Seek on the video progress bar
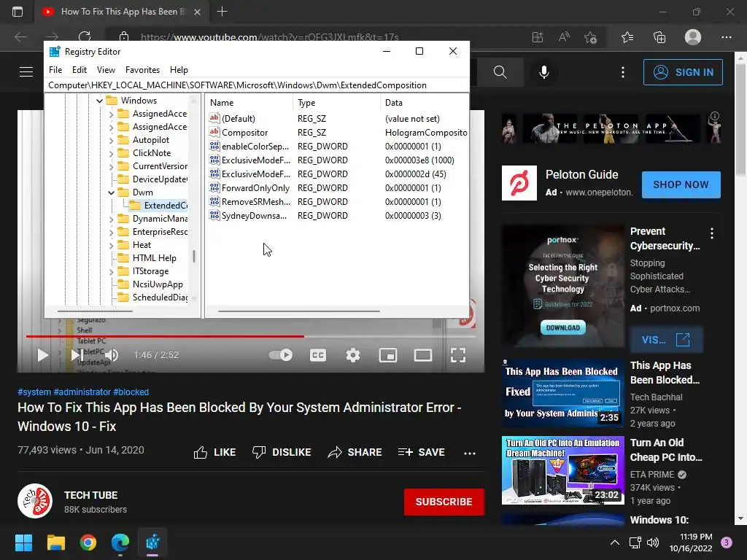The width and height of the screenshot is (747, 560). coord(251,336)
